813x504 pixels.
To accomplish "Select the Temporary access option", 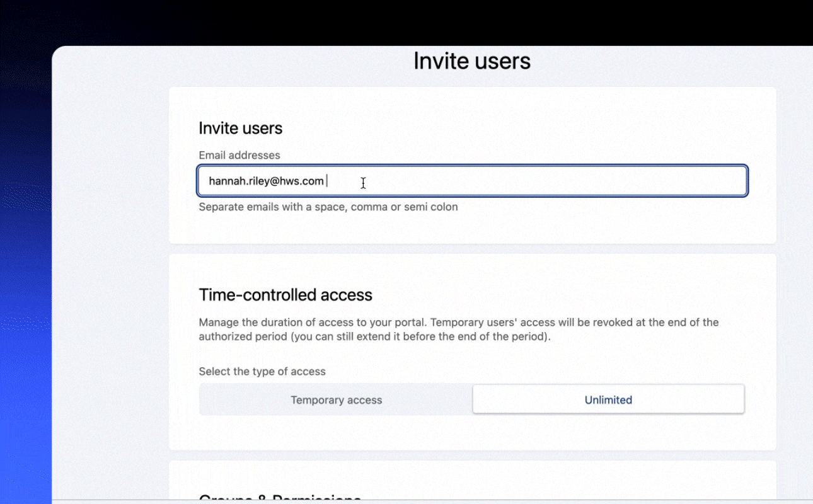I will point(336,400).
